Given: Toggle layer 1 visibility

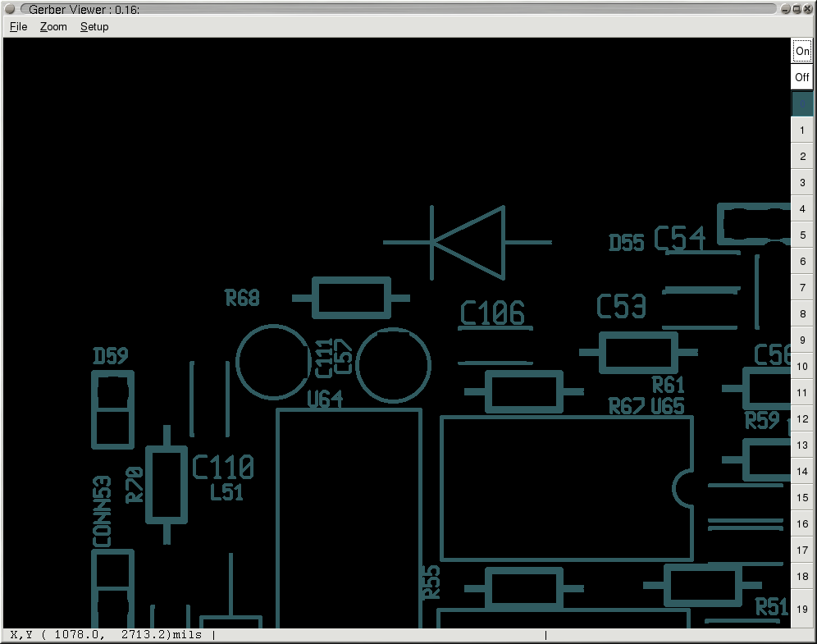Looking at the screenshot, I should point(801,130).
